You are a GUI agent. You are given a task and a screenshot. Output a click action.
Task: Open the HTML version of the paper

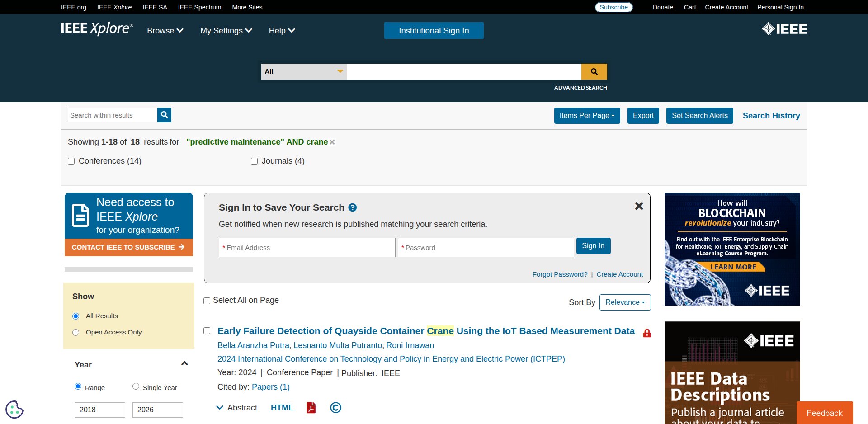(x=282, y=408)
